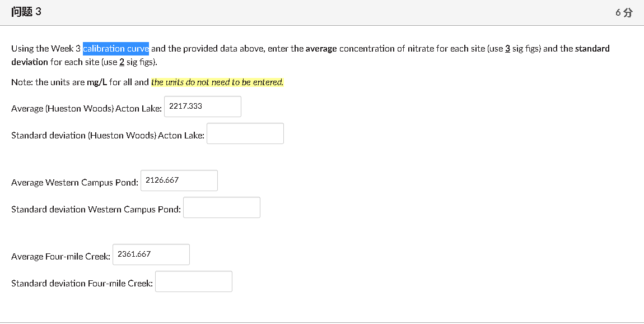Click the 'Standard deviation Western Campus Pond:' label

96,210
